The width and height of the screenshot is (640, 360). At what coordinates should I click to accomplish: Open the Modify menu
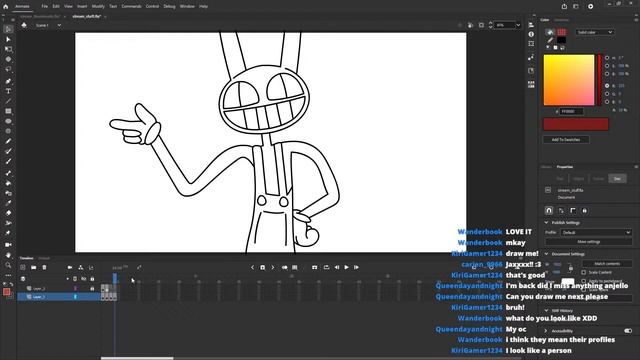click(x=98, y=7)
